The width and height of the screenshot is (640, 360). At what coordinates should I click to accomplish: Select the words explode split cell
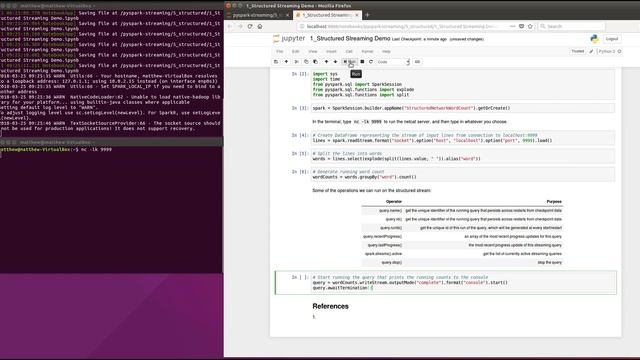(x=462, y=156)
